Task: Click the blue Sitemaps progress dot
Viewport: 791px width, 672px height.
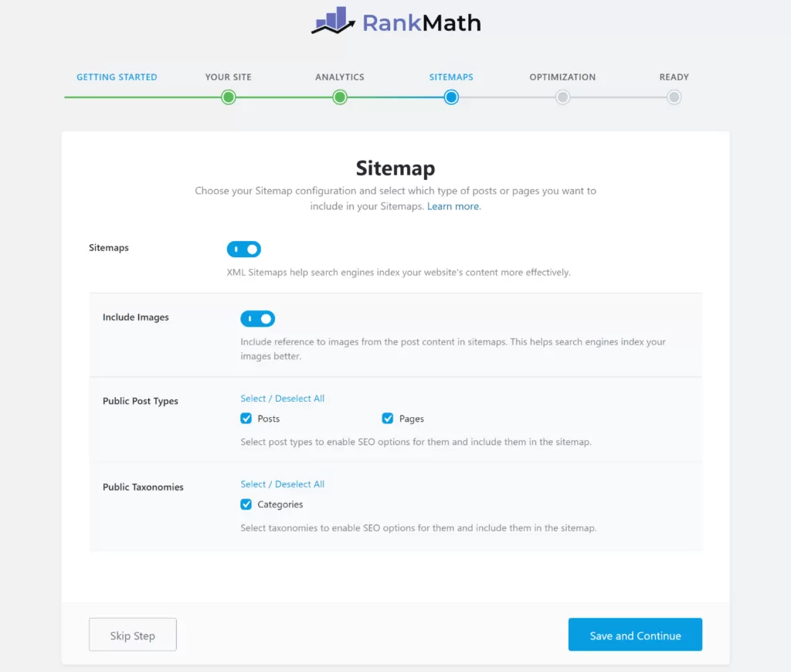Action: [x=451, y=97]
